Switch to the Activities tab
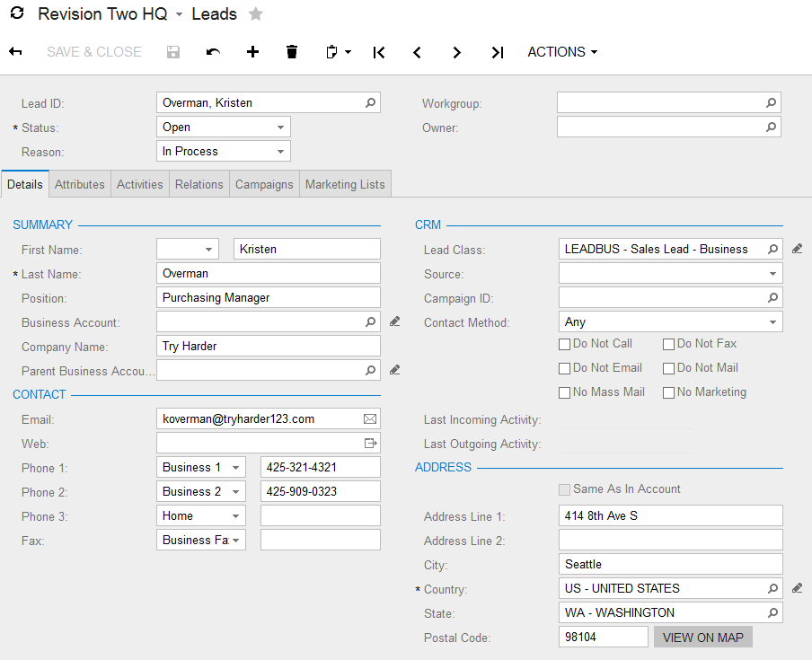Image resolution: width=812 pixels, height=660 pixels. pos(140,184)
